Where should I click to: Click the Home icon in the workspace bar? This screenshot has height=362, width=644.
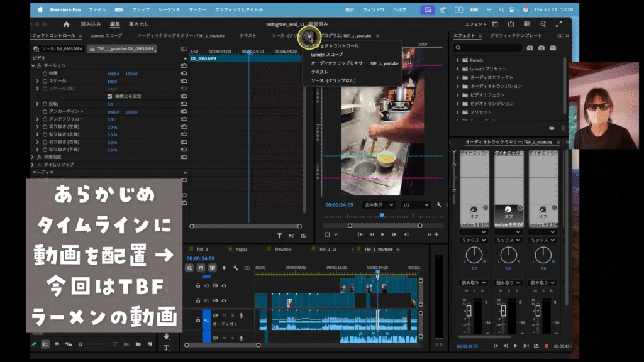[67, 25]
